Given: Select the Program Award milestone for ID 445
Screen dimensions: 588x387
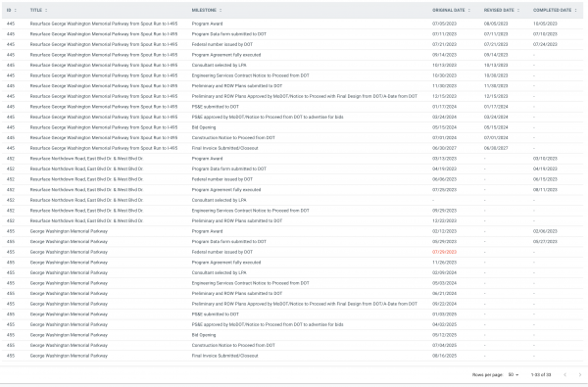Looking at the screenshot, I should 207,24.
